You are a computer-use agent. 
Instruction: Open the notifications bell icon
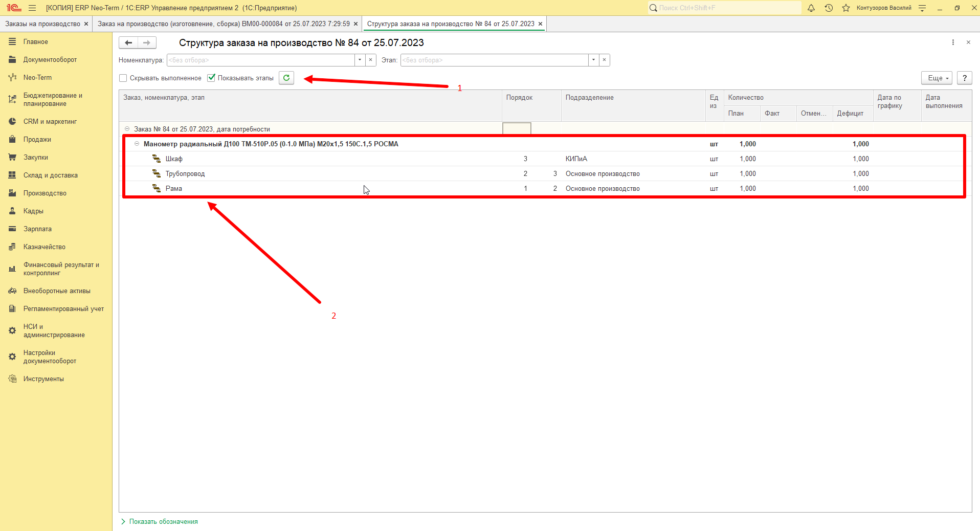tap(811, 8)
